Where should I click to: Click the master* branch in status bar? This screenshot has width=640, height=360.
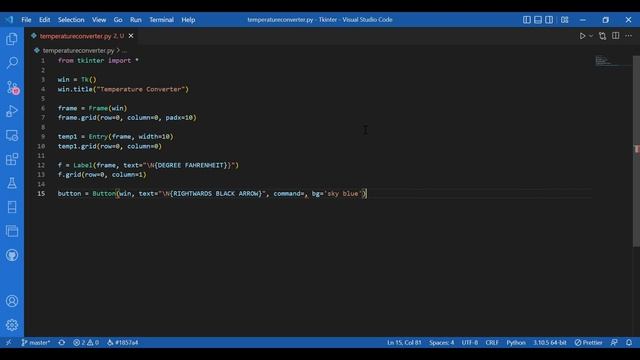coord(36,342)
